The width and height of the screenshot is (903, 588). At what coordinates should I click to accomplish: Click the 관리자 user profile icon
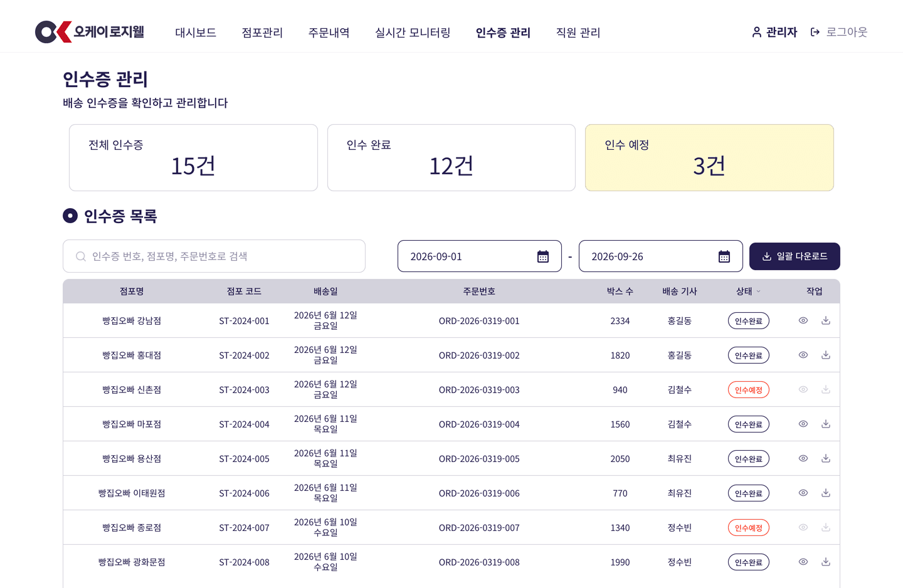pos(757,32)
